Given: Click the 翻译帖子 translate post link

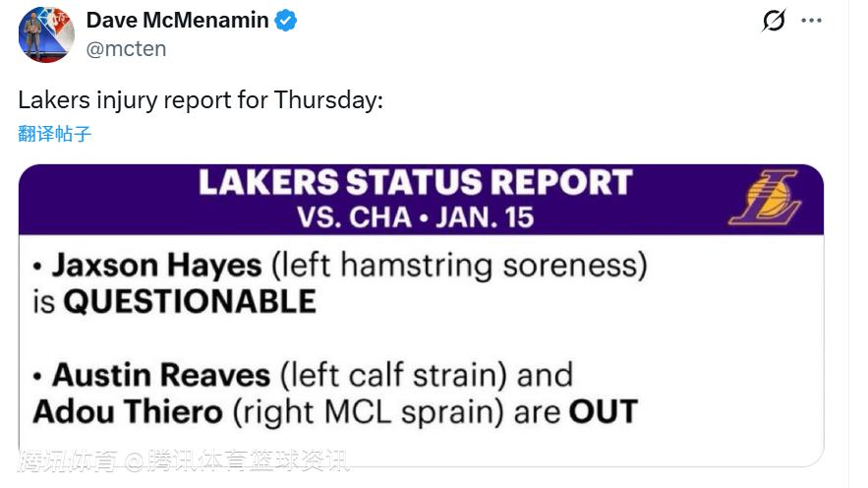Looking at the screenshot, I should [55, 134].
